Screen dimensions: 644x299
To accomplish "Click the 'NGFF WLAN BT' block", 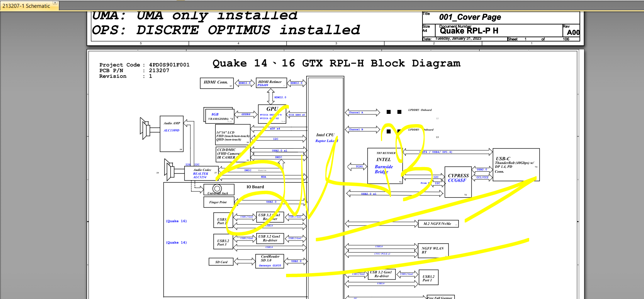I will [433, 250].
